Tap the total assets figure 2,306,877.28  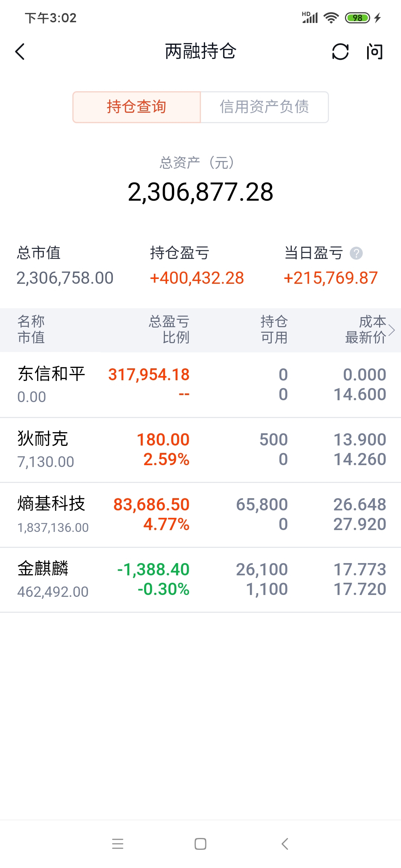coord(200,192)
